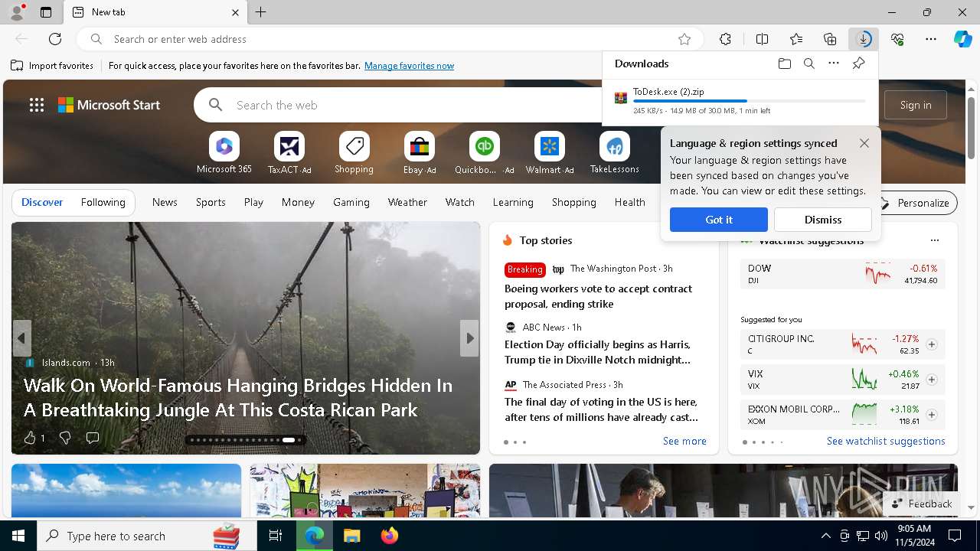980x551 pixels.
Task: Pin the Downloads panel
Action: [x=859, y=64]
